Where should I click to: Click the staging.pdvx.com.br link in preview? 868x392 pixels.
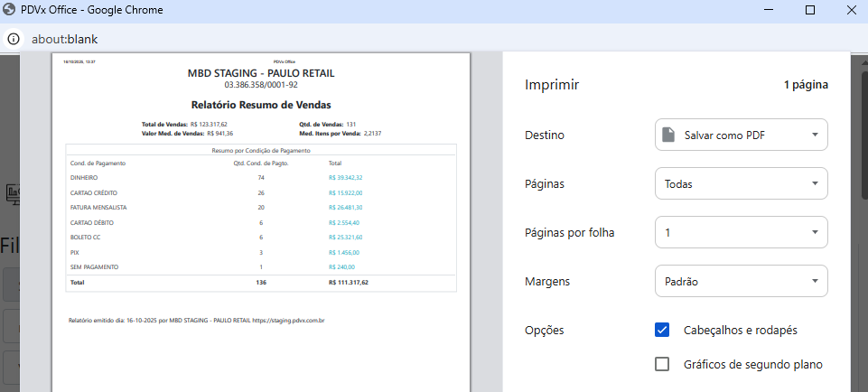click(x=288, y=320)
